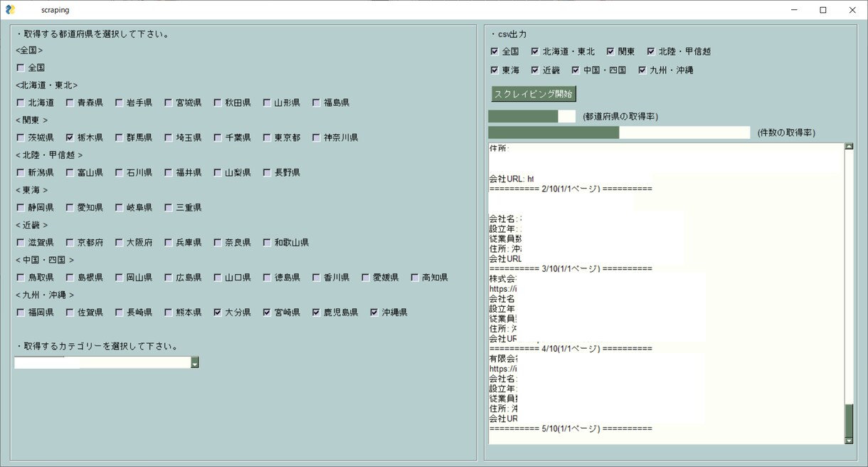Screen dimensions: 868x467
Task: Uncheck csv output 九州・沖縄 checkbox
Action: [x=642, y=70]
